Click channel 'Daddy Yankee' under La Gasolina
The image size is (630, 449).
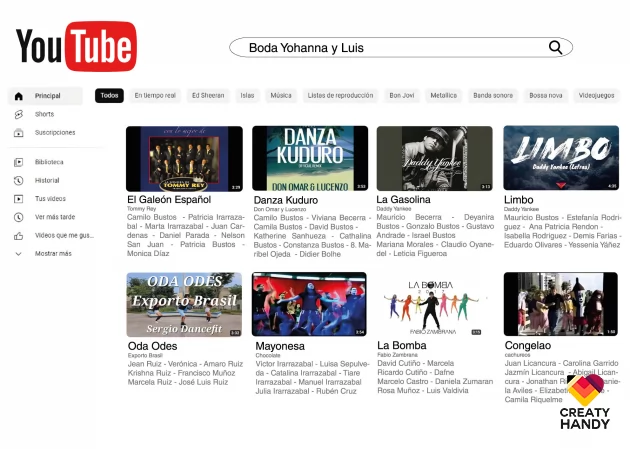click(394, 209)
